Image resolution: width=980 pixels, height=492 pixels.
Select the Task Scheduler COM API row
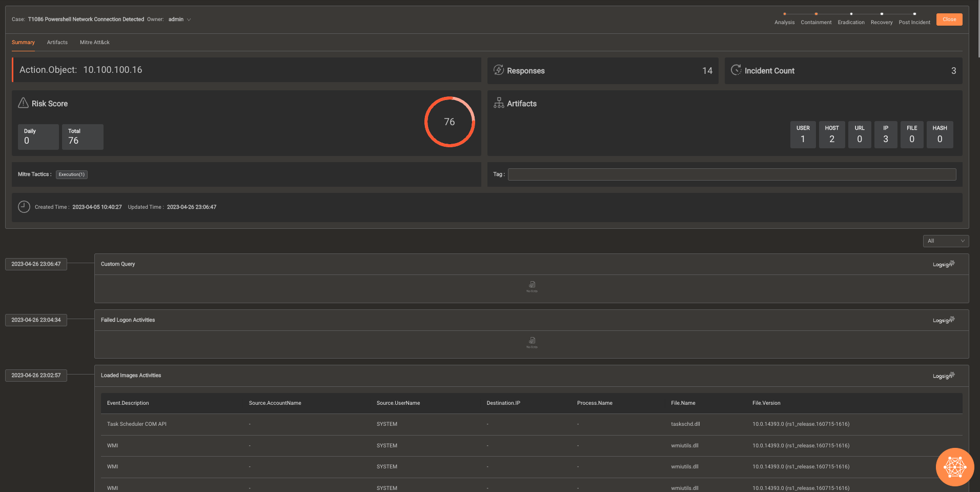tap(532, 424)
